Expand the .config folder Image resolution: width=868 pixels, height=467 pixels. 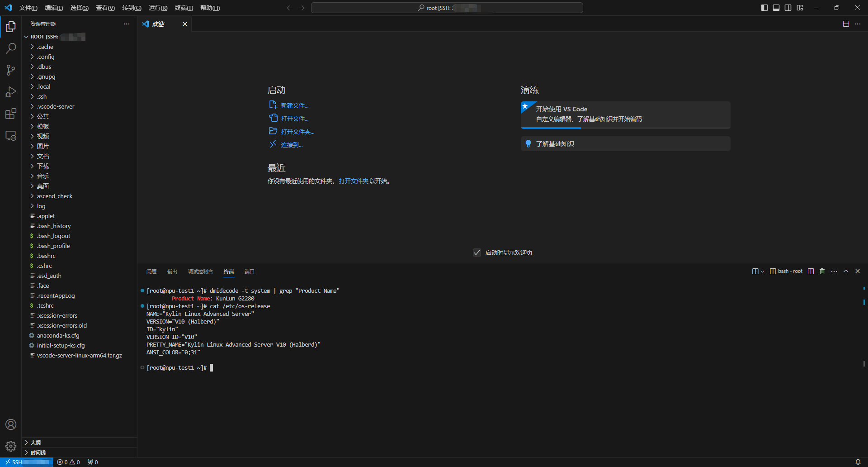[80, 57]
